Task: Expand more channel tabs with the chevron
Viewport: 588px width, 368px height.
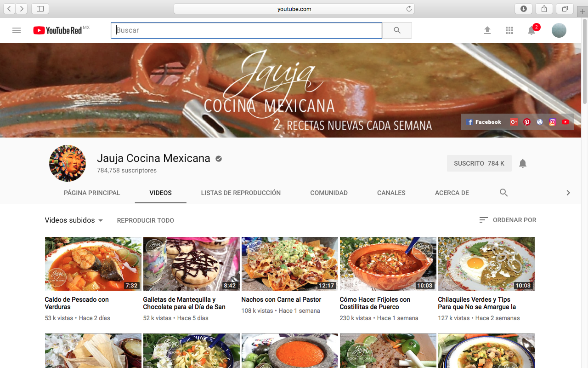Action: point(568,193)
